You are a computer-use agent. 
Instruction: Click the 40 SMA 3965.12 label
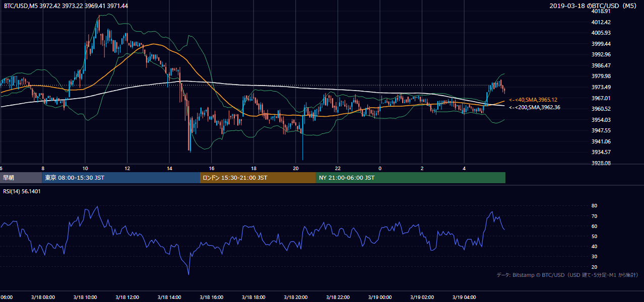[x=533, y=100]
